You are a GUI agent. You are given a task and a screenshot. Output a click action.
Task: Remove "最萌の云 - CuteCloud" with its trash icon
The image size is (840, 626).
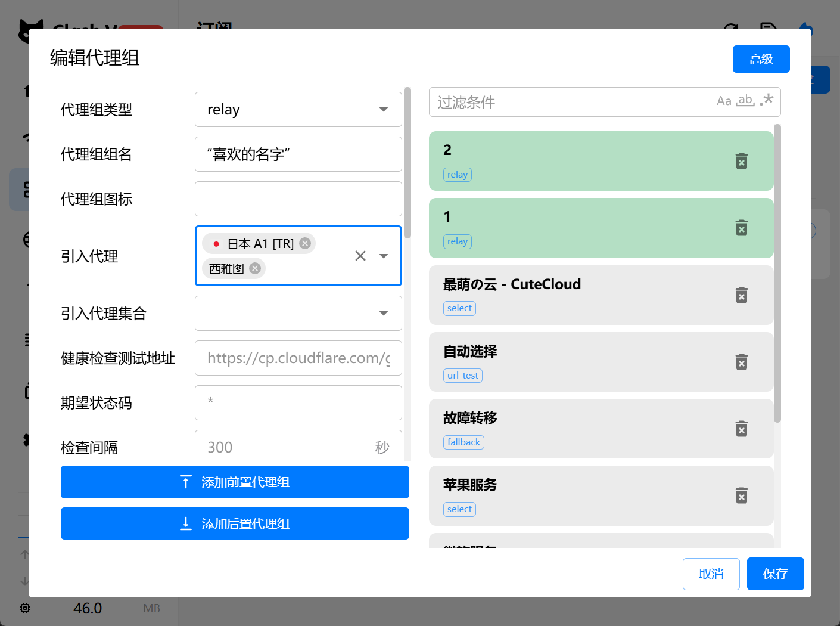pyautogui.click(x=742, y=295)
